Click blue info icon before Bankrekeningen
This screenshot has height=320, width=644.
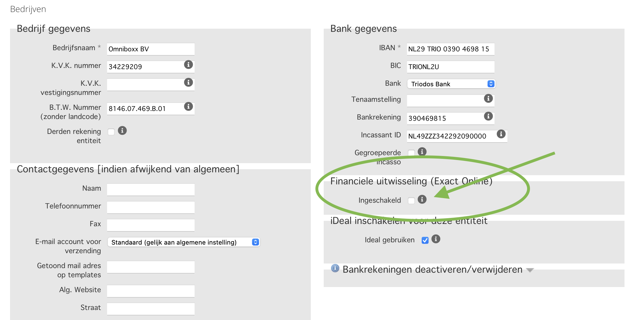point(335,268)
